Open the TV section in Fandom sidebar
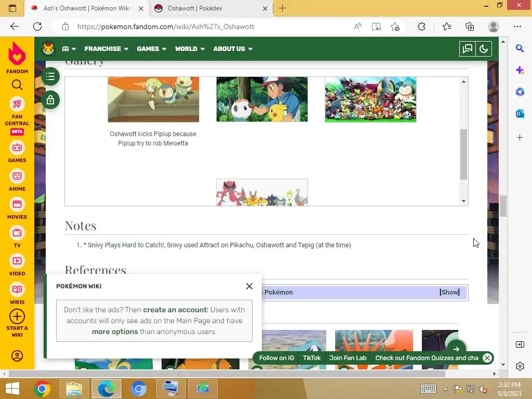This screenshot has height=399, width=532. [x=17, y=237]
